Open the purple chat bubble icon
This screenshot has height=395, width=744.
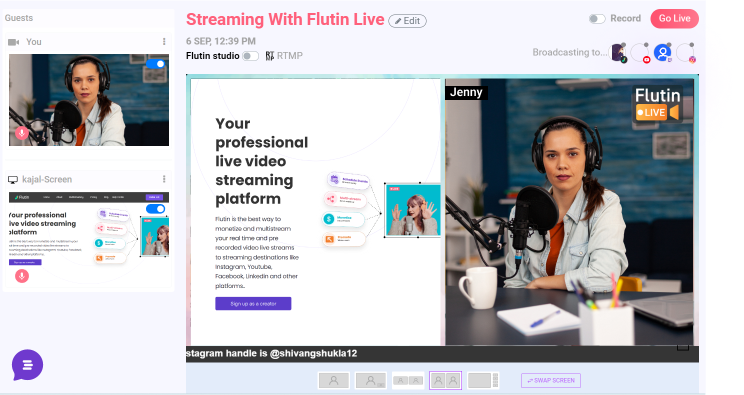click(x=28, y=365)
